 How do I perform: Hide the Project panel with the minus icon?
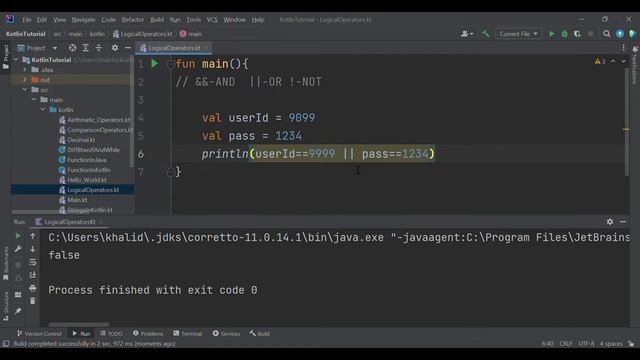click(127, 48)
